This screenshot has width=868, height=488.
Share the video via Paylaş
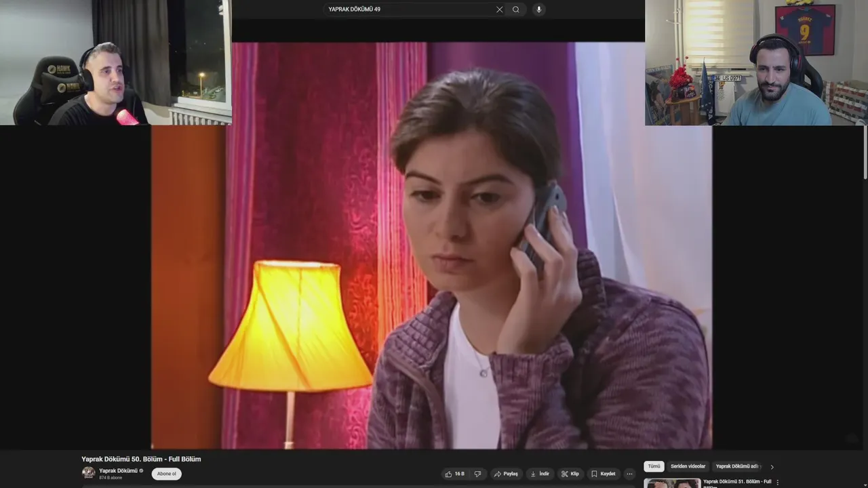coord(506,474)
